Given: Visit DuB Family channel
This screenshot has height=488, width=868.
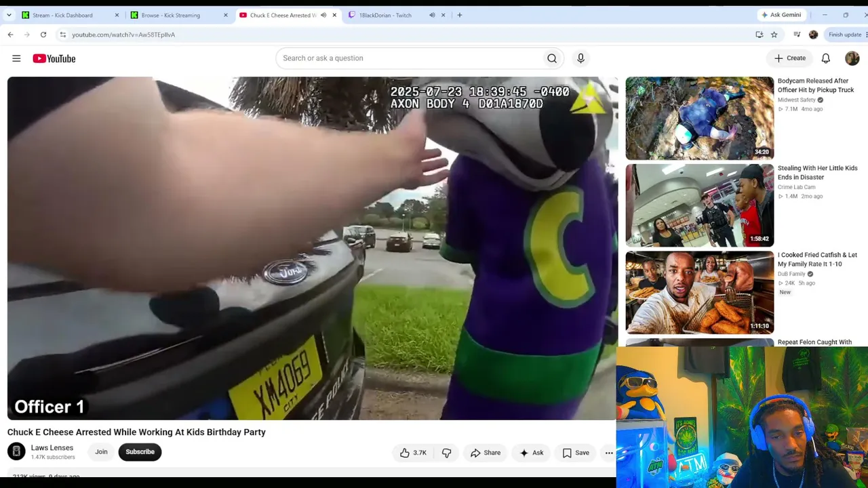Looking at the screenshot, I should [791, 274].
